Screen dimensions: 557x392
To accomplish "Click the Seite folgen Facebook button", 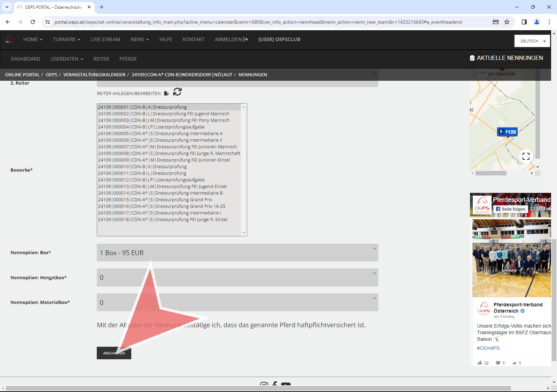I will tap(510, 209).
